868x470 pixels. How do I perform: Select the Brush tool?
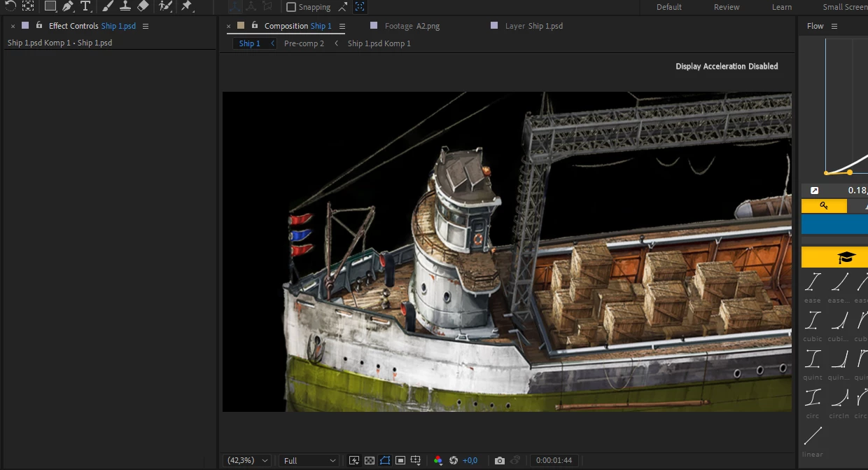(107, 6)
